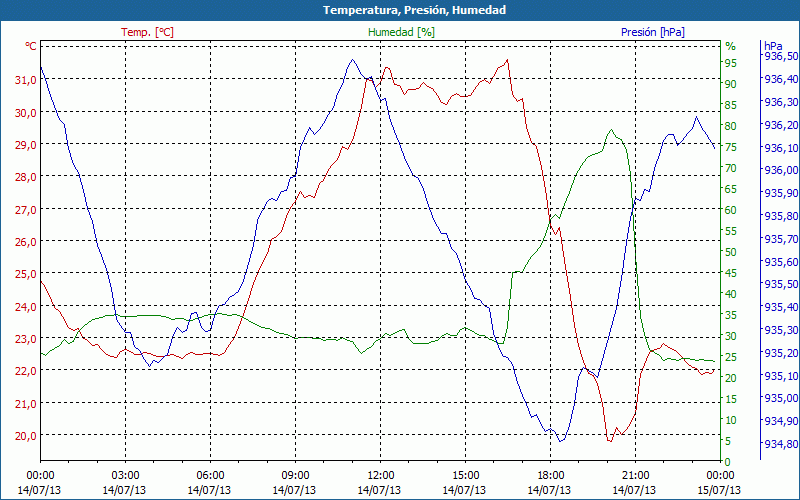Click the '09:00' time axis label

pyautogui.click(x=295, y=476)
